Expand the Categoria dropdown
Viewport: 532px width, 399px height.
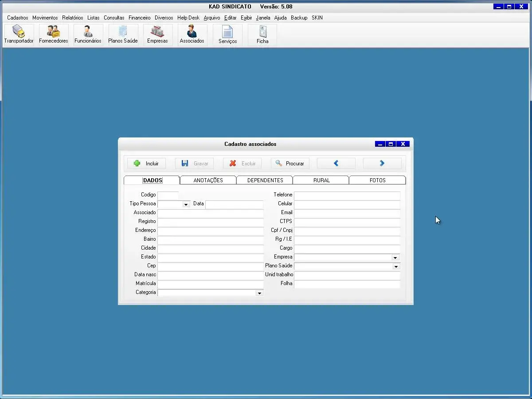tap(260, 293)
